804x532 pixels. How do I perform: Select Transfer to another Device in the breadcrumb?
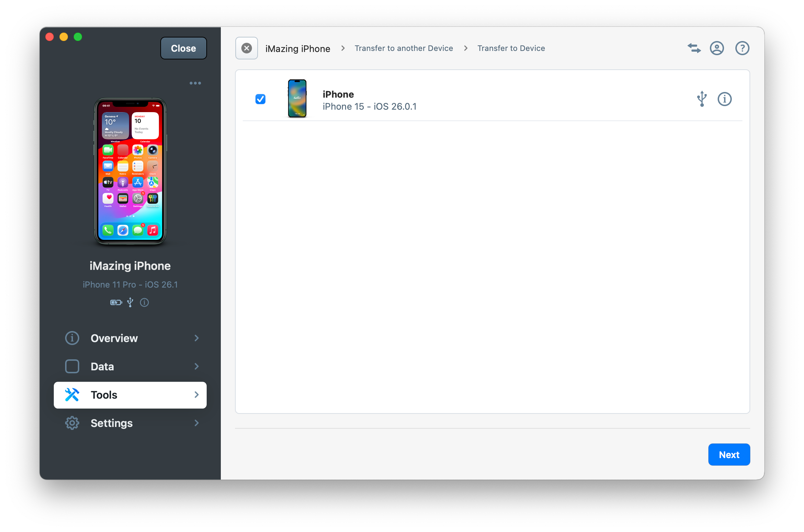click(404, 48)
